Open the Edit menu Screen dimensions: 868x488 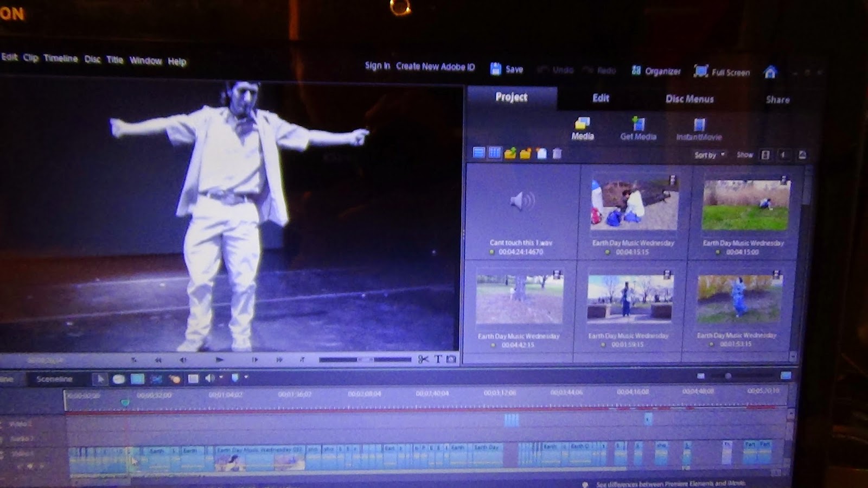[x=9, y=56]
